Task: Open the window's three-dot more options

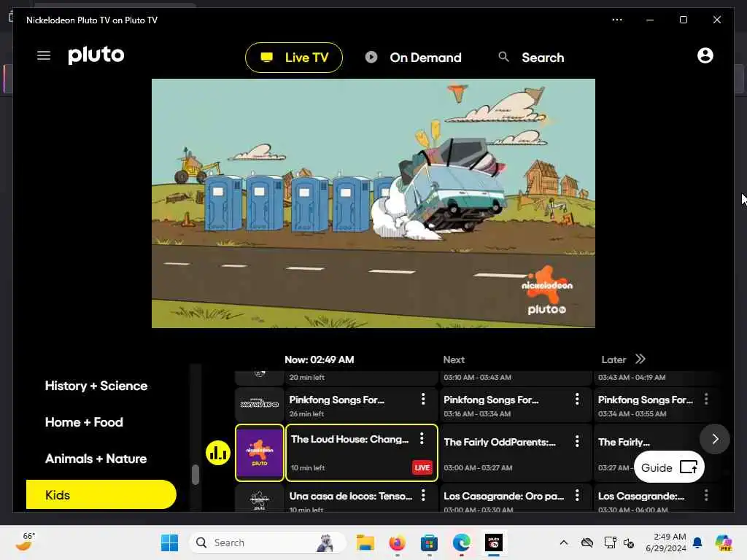Action: click(x=617, y=20)
